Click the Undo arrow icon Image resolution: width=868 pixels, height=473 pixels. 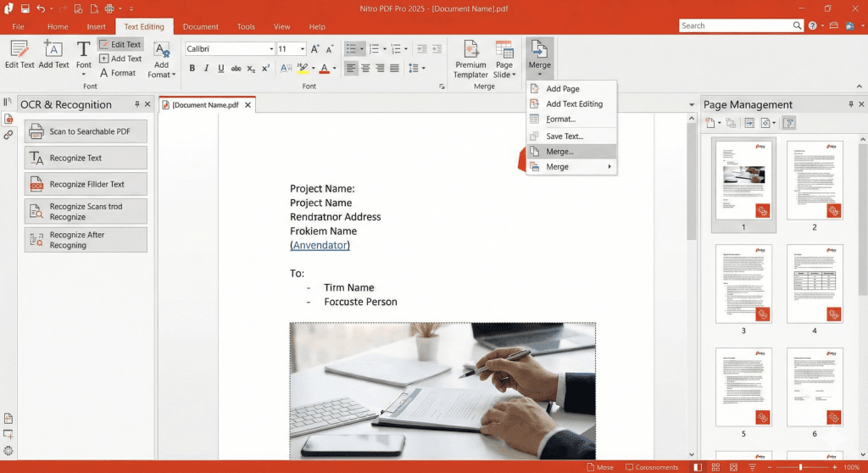click(41, 8)
